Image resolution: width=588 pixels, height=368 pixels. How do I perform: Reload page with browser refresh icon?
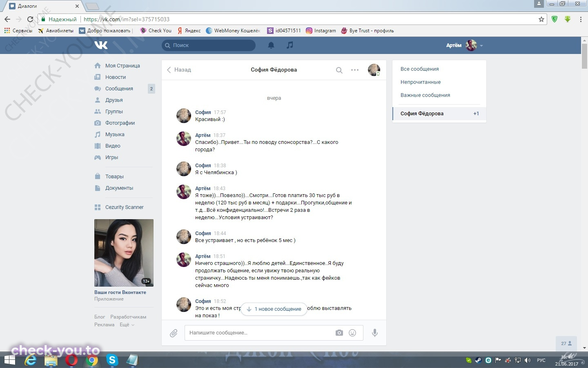coord(30,19)
